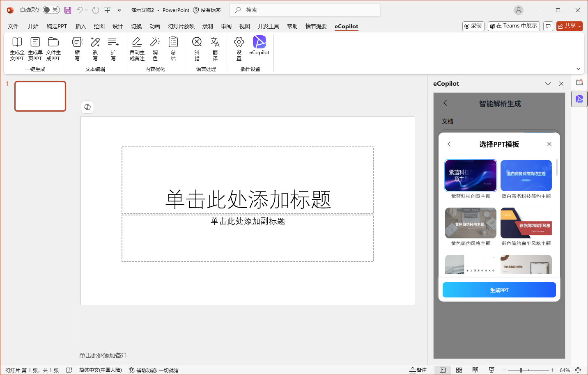
Task: Toggle the 自动保存 switch
Action: tap(51, 10)
